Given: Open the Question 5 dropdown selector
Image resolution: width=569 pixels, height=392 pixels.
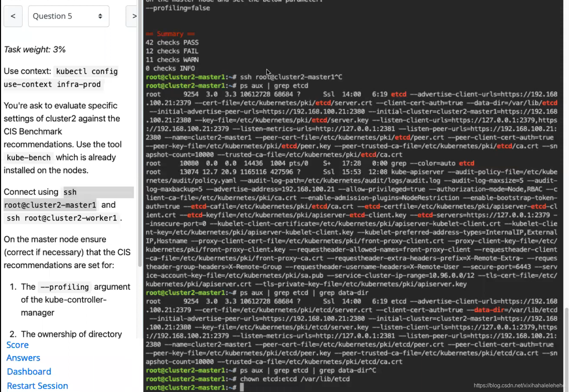Looking at the screenshot, I should point(69,16).
